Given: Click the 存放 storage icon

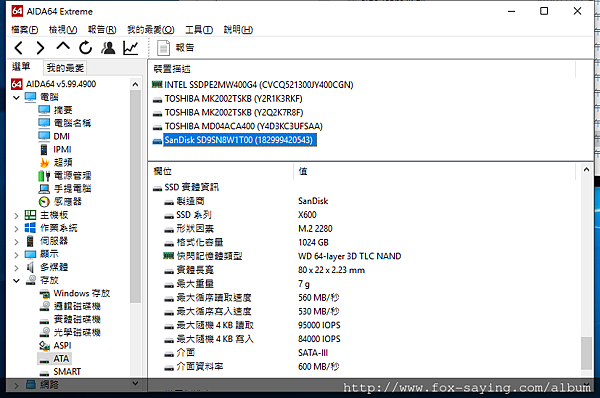Looking at the screenshot, I should point(31,280).
